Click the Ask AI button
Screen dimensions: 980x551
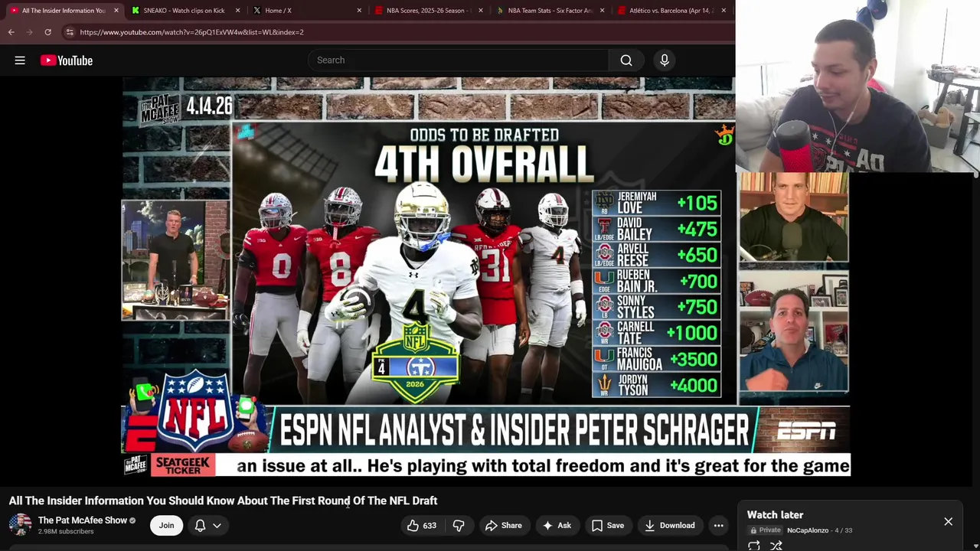(557, 526)
